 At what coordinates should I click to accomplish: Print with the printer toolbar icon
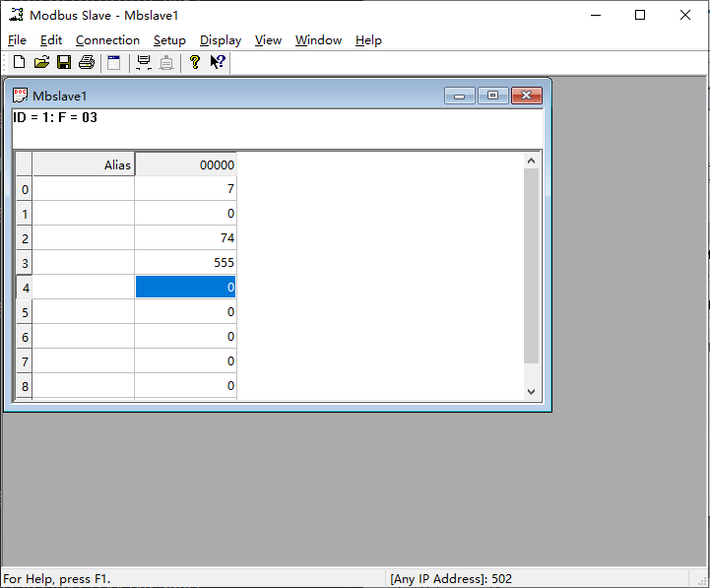87,62
